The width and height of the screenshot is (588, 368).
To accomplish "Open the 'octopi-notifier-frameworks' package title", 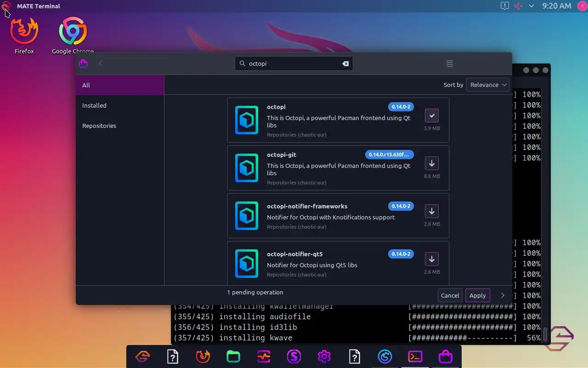I will pos(307,206).
